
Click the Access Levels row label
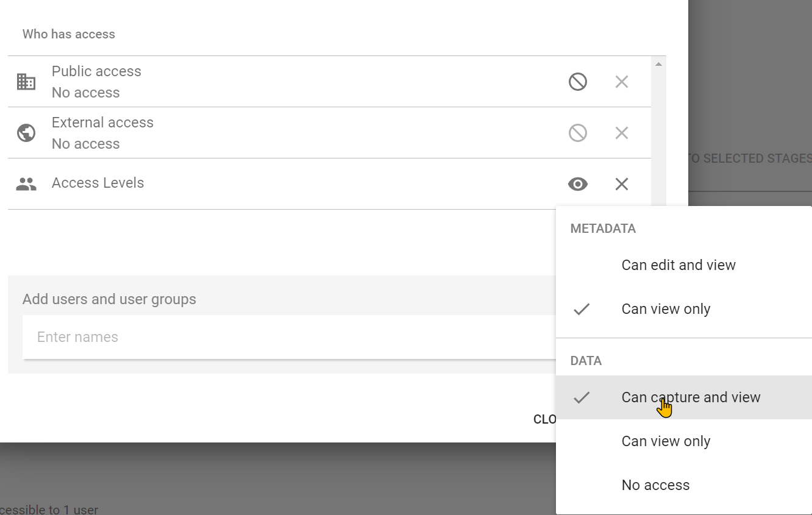98,183
